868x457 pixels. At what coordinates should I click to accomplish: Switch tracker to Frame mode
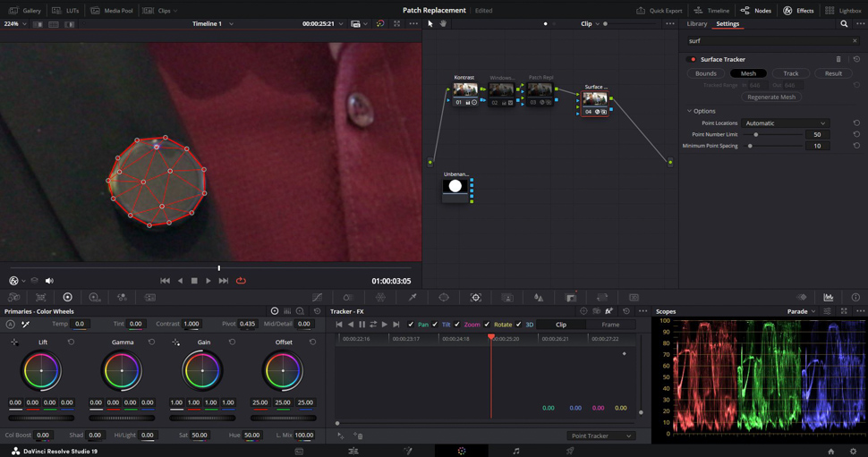click(x=610, y=325)
